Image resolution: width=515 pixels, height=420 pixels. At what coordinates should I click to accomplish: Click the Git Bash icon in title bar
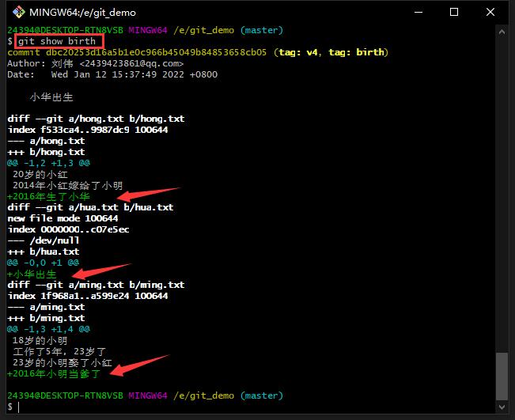[14, 13]
